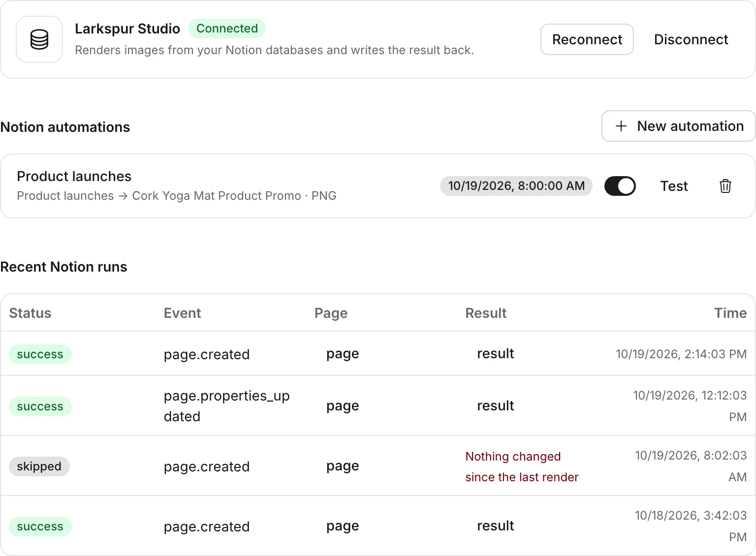Open the result link for the page.properties_updated run
Screen dimensions: 756x556
(495, 406)
